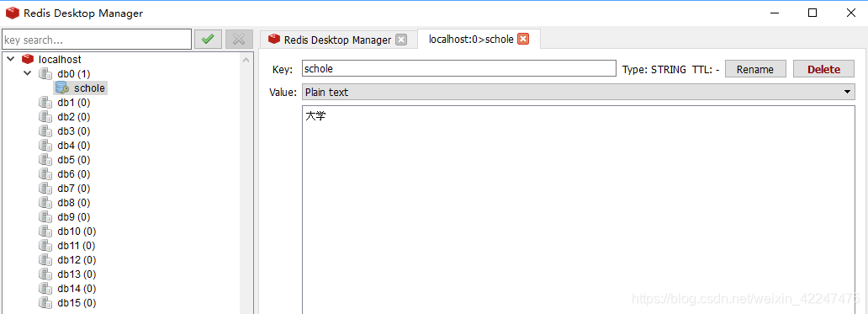Select the schole key label
Viewport: 868px width, 314px height.
[89, 88]
